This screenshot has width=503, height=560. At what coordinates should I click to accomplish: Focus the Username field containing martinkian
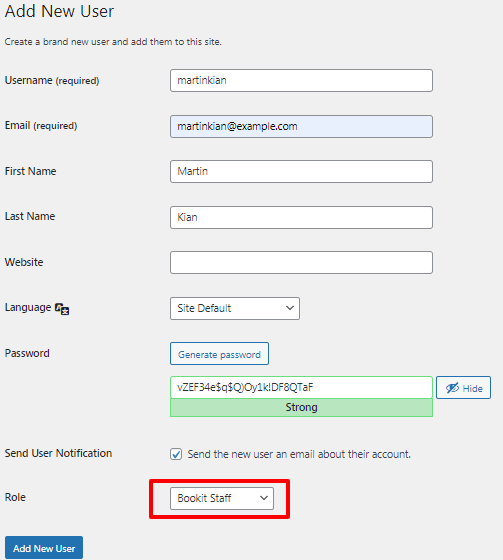(x=301, y=80)
